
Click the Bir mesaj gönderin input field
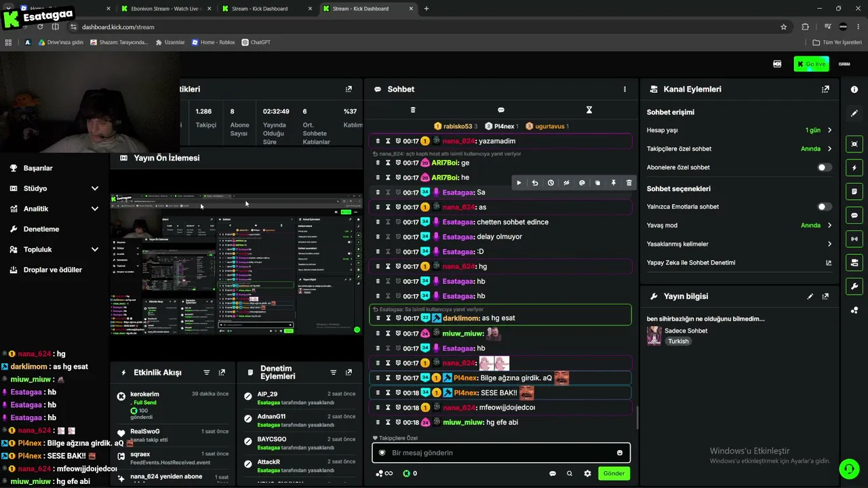pyautogui.click(x=501, y=453)
